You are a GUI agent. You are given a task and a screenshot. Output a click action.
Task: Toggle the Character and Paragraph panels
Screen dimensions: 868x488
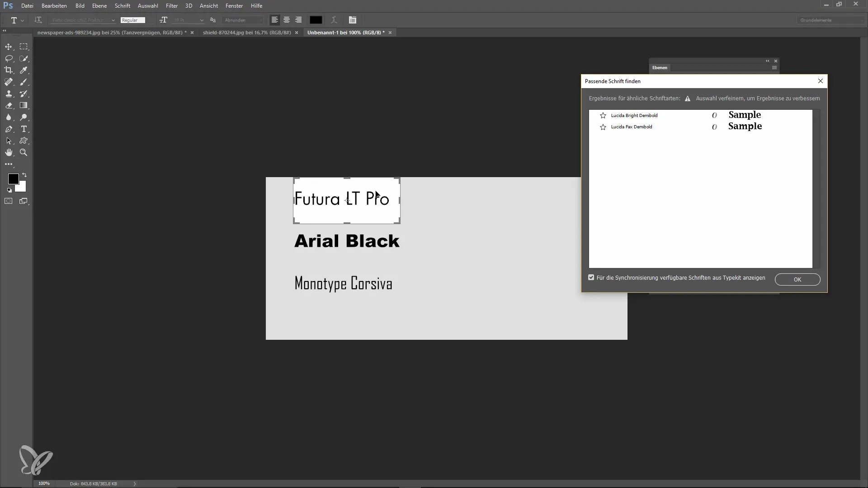coord(353,20)
